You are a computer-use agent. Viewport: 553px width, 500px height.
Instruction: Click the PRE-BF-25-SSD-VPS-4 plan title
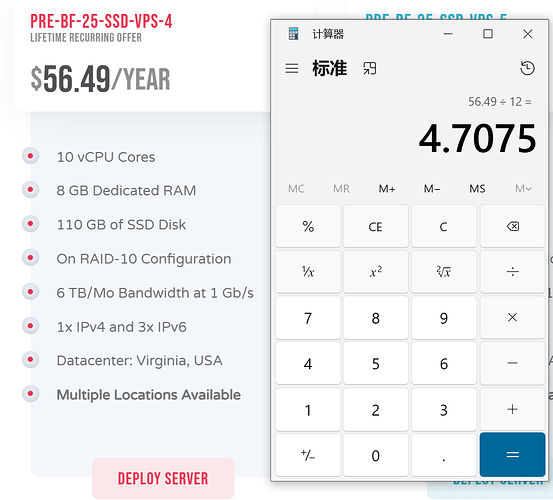coord(101,21)
